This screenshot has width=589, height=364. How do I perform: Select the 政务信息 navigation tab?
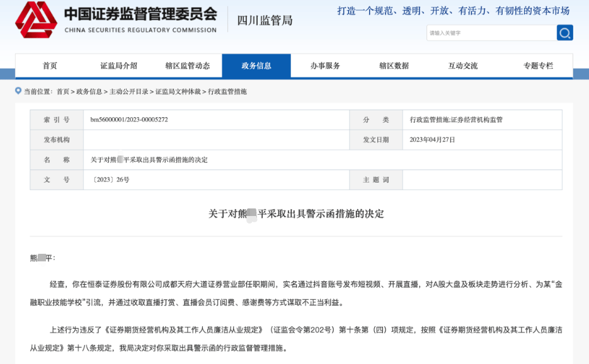click(256, 65)
